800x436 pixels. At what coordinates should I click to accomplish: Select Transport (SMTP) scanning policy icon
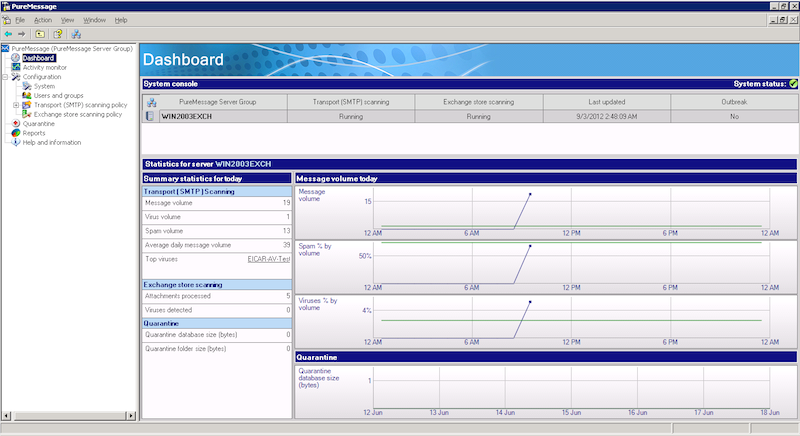coord(27,105)
